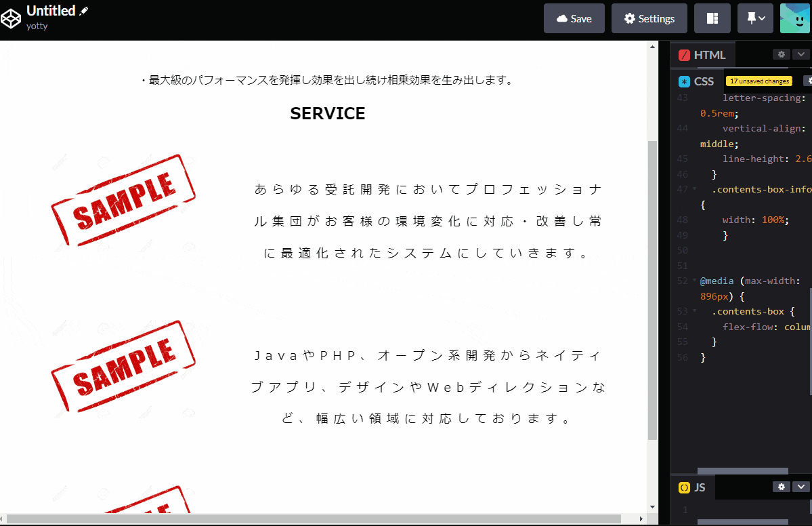Click the 17 unsaved changes badge

(x=758, y=81)
